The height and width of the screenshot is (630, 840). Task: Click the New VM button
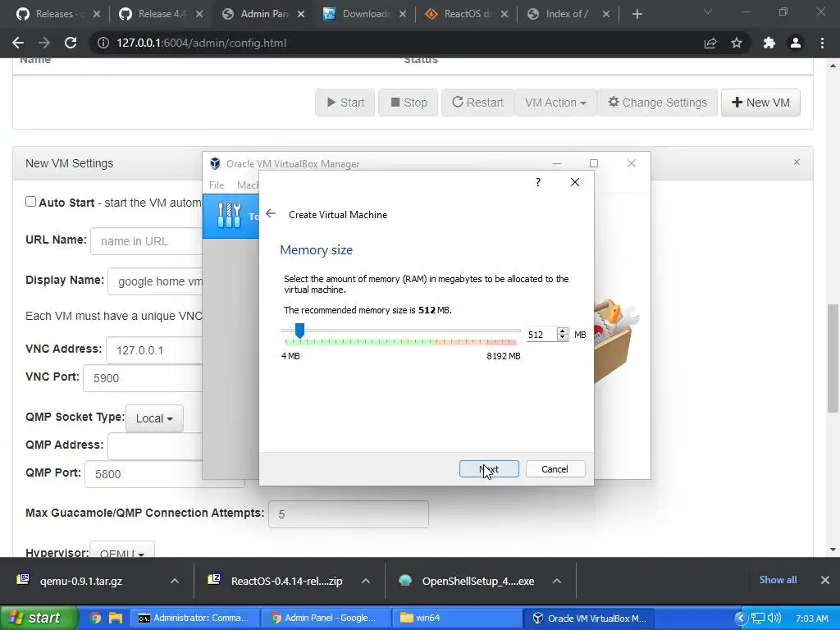[760, 103]
